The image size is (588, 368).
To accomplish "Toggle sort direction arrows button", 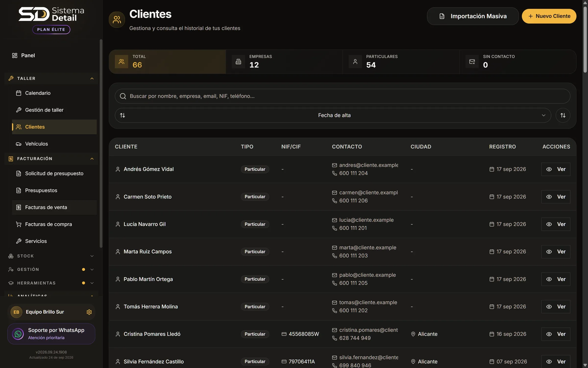I will tap(563, 115).
